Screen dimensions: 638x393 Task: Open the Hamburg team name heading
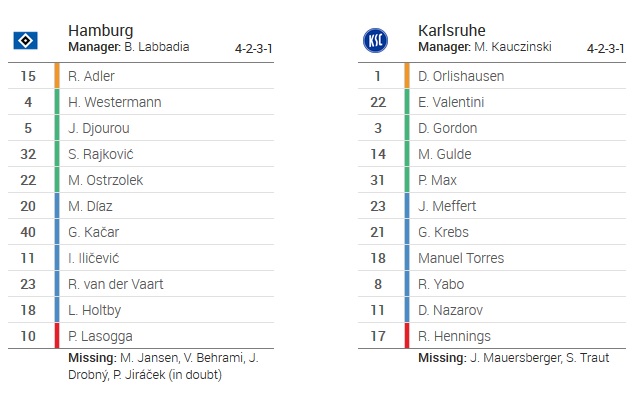tap(101, 31)
